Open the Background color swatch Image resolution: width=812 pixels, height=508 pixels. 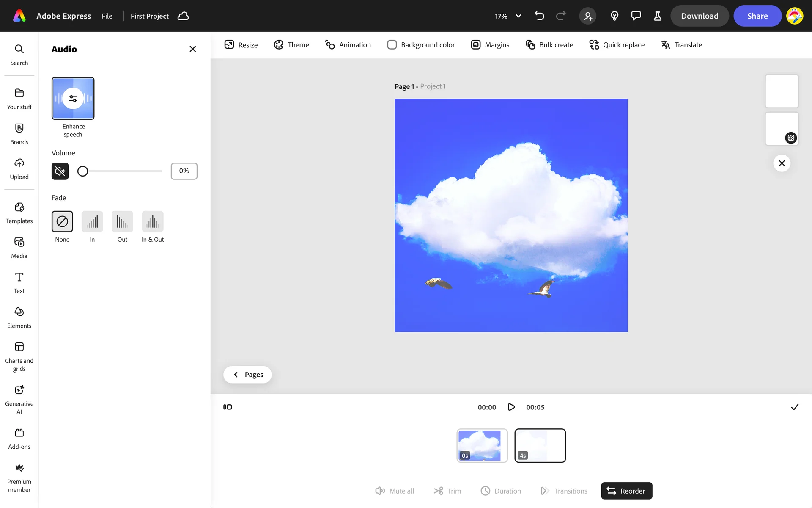pos(392,45)
